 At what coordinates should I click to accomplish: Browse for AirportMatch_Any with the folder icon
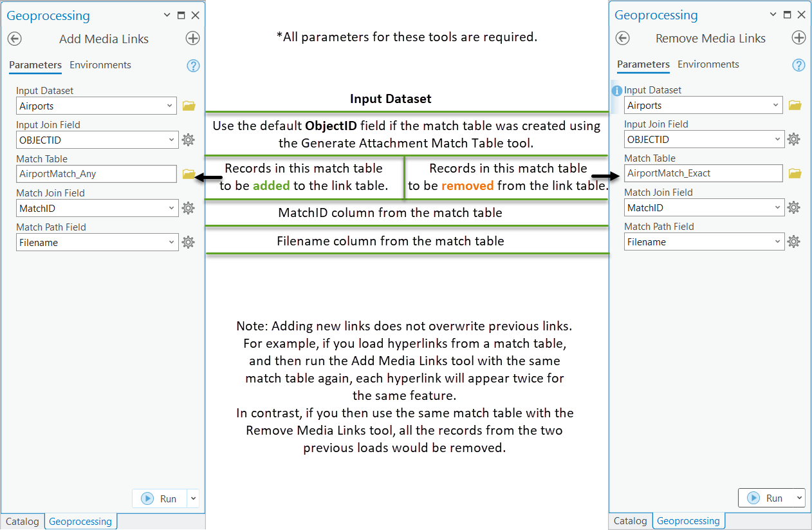point(188,173)
